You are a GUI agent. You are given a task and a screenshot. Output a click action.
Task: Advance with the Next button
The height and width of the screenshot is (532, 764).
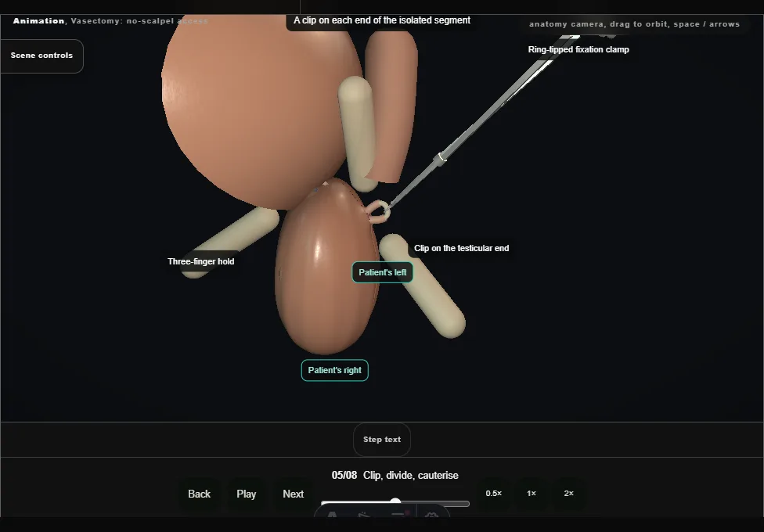294,494
